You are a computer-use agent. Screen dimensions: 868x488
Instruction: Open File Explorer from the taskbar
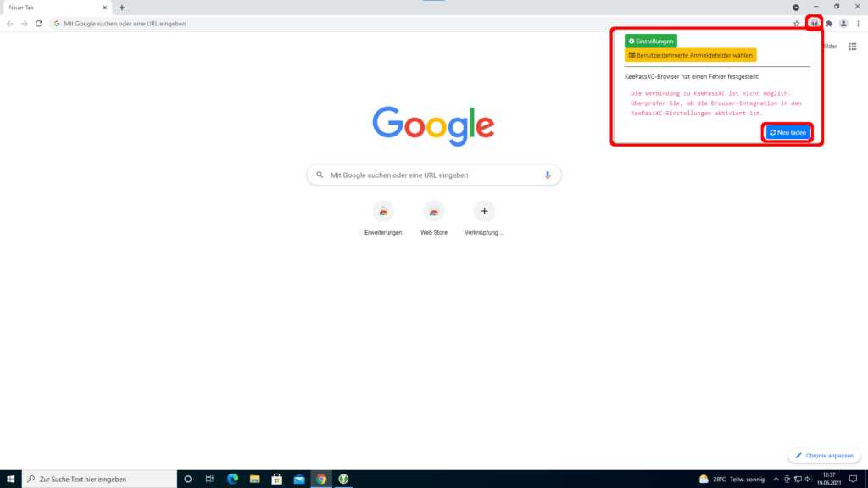point(254,480)
